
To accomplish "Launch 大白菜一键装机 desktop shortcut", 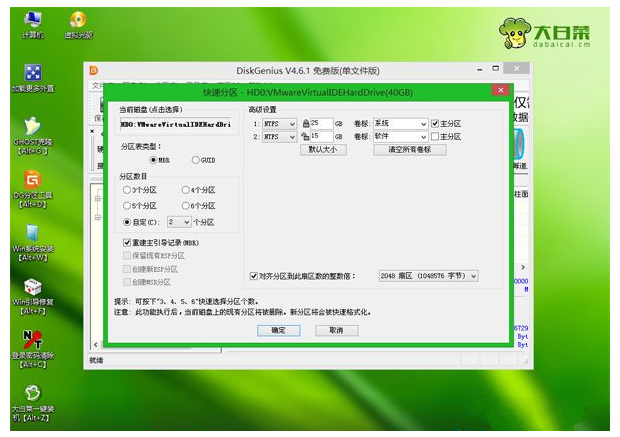I will (32, 403).
